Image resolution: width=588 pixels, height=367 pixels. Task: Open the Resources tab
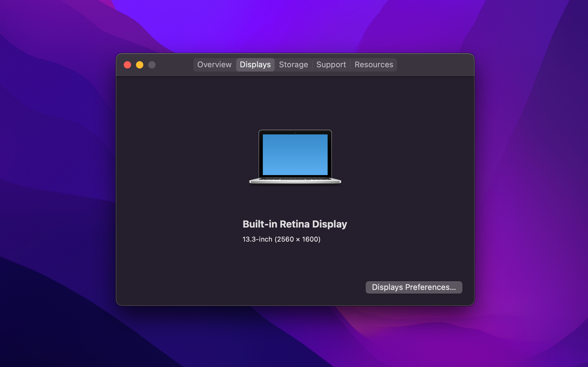point(374,65)
